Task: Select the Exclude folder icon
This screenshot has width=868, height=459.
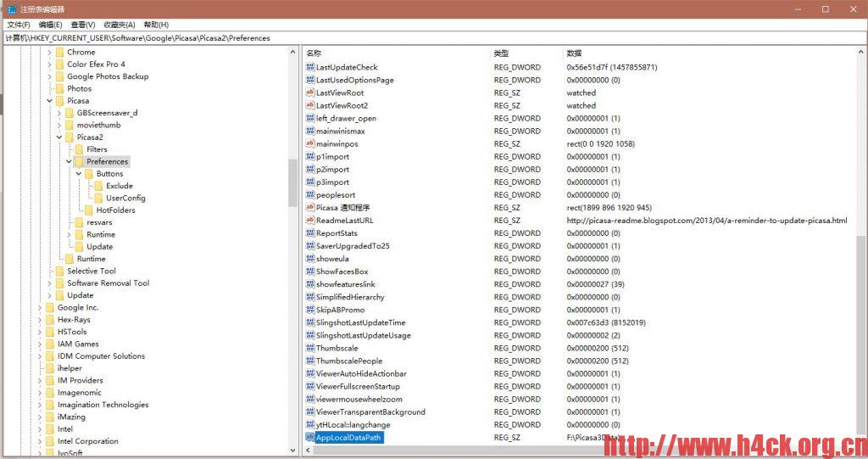Action: [98, 186]
